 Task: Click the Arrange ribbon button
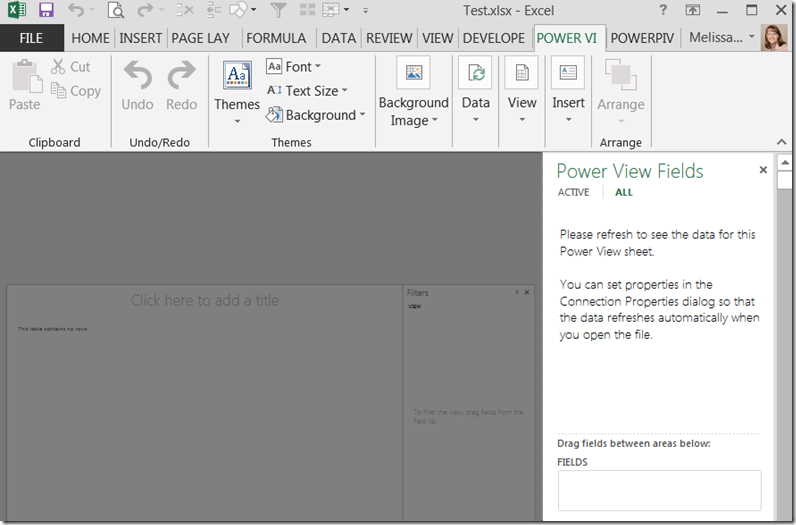(x=621, y=91)
